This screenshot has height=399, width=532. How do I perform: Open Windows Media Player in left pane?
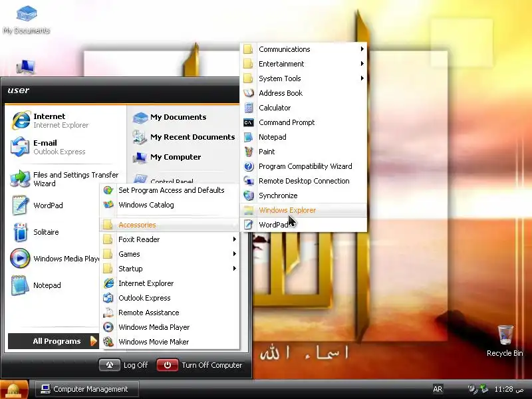55,259
